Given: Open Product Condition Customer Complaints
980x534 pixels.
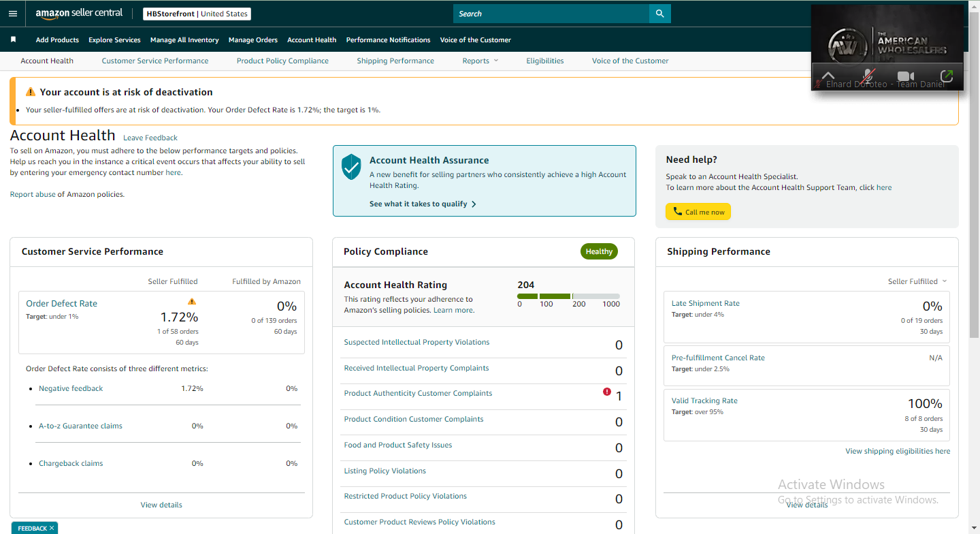Looking at the screenshot, I should 414,419.
